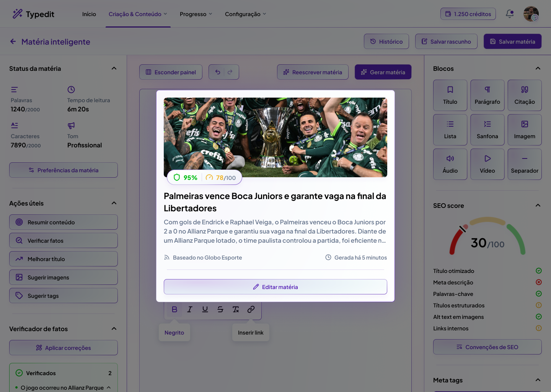Click Salvar rascunho
Image resolution: width=551 pixels, height=392 pixels.
tap(446, 41)
